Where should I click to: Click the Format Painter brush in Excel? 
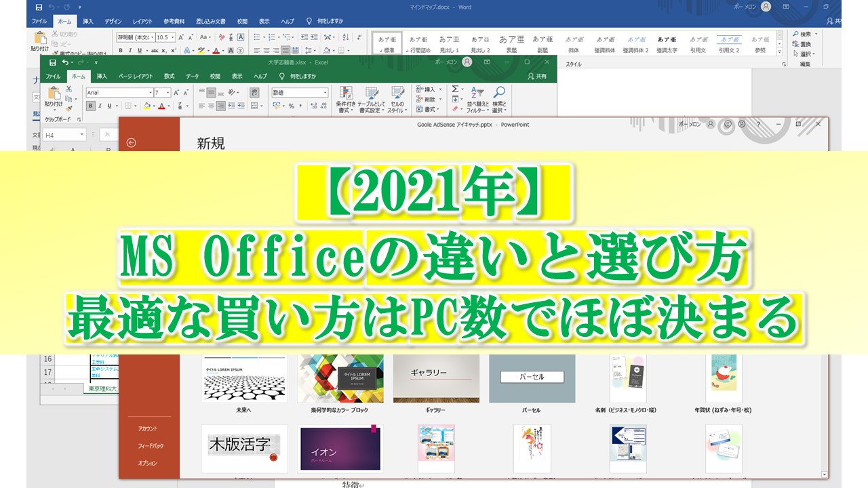69,108
